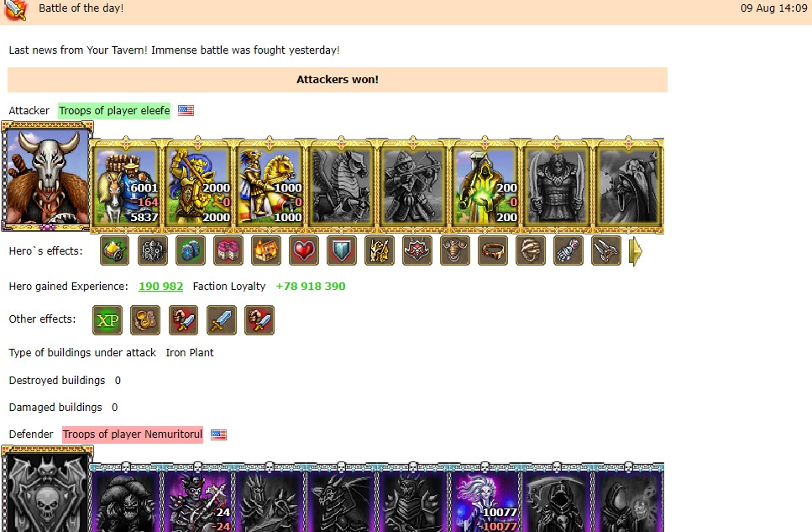Screen dimensions: 812x532
Task: Click the single blue sword effect icon
Action: click(x=222, y=320)
